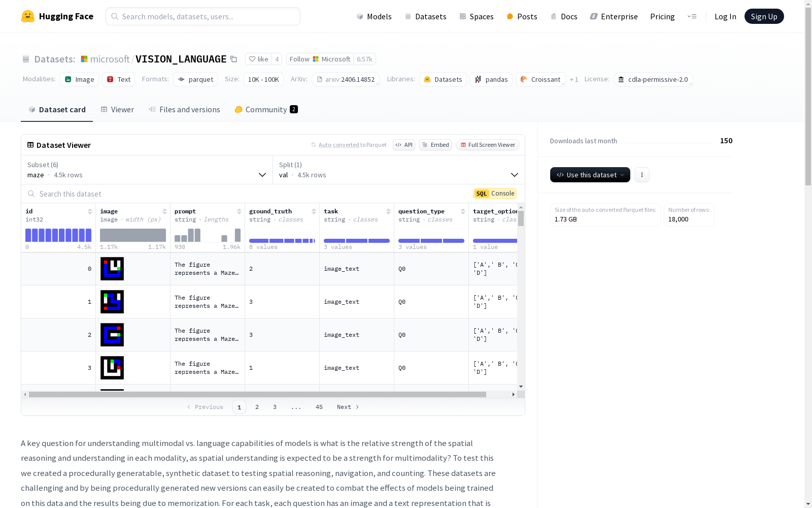Select the Croissant library tag
Screen dimensions: 812x508
[x=540, y=79]
